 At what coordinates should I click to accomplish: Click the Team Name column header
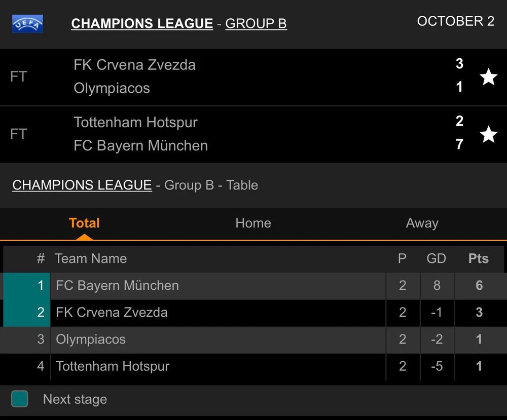coord(91,259)
